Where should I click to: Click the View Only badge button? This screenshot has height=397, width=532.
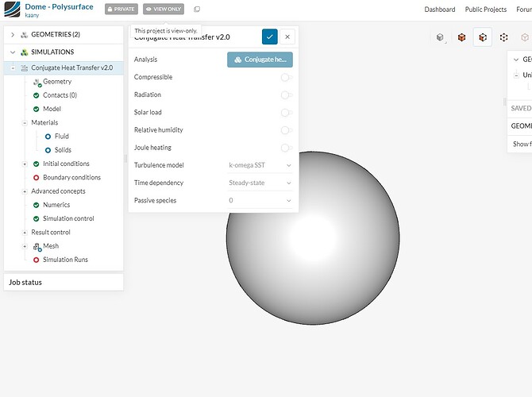(x=164, y=10)
